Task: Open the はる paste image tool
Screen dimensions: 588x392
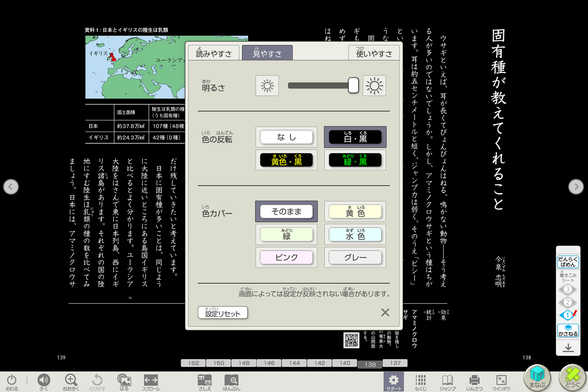Action: click(x=124, y=381)
